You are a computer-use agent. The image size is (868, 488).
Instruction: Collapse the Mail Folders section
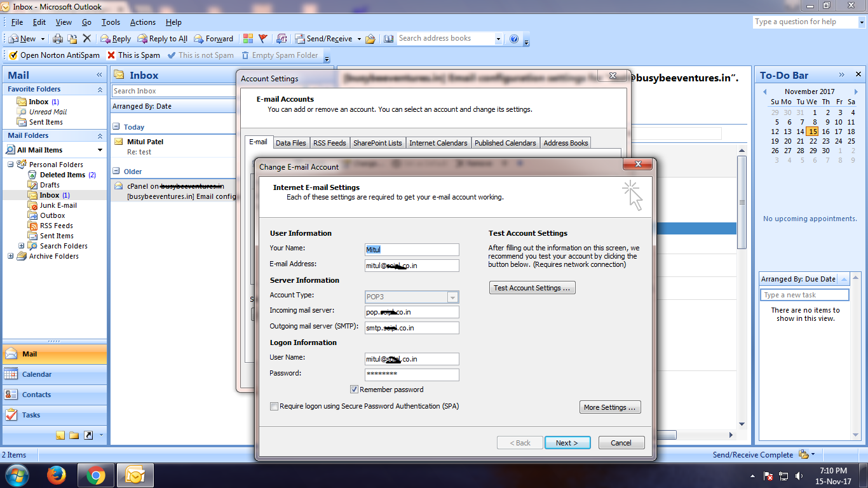pyautogui.click(x=100, y=136)
